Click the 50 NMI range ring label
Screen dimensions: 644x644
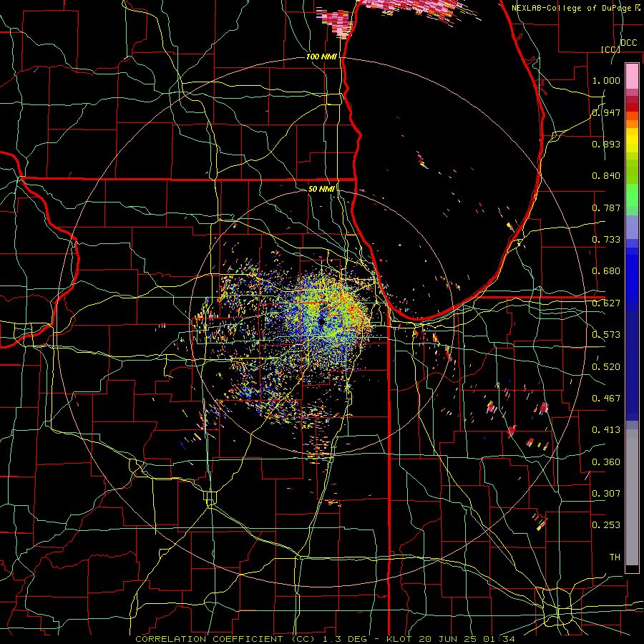(321, 189)
